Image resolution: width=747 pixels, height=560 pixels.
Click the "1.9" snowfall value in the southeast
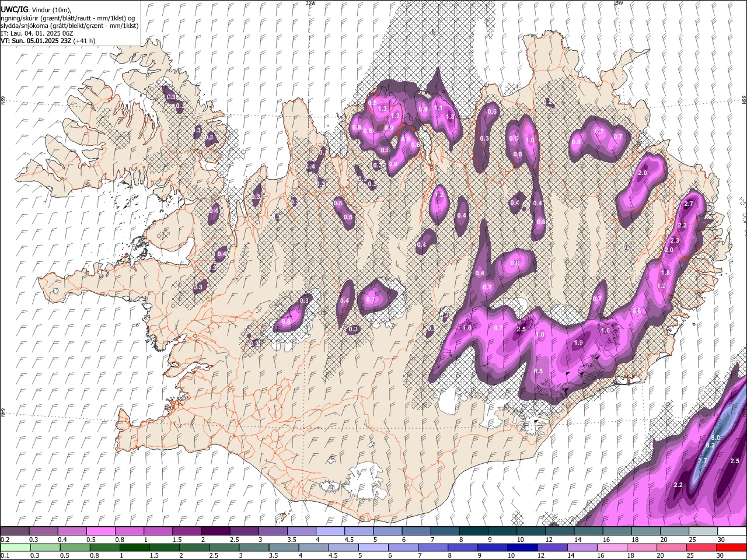tap(578, 343)
